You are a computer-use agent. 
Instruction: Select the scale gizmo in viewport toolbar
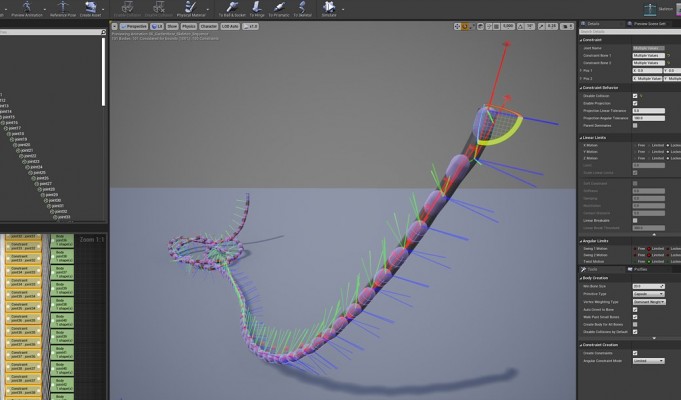pos(472,26)
